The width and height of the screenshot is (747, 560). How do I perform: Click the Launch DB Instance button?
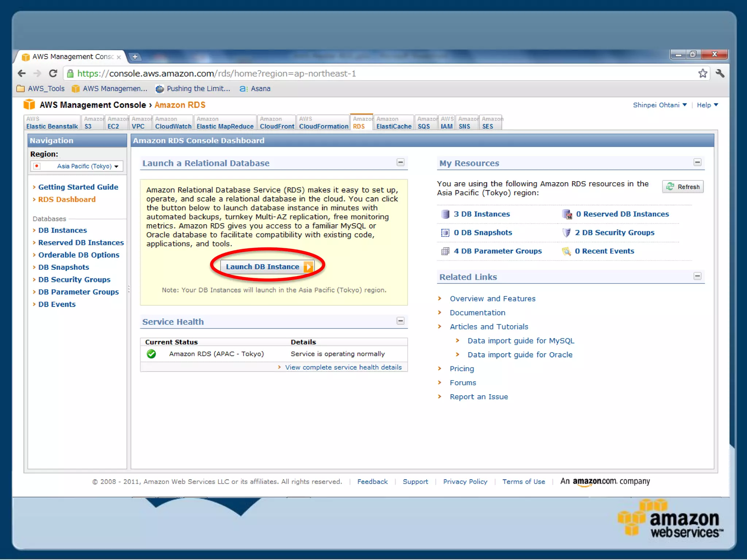point(268,267)
